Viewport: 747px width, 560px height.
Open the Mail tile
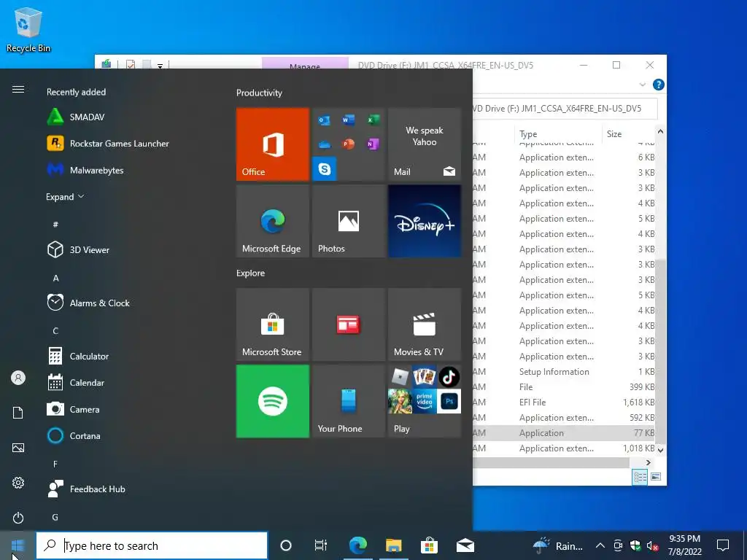tap(425, 144)
